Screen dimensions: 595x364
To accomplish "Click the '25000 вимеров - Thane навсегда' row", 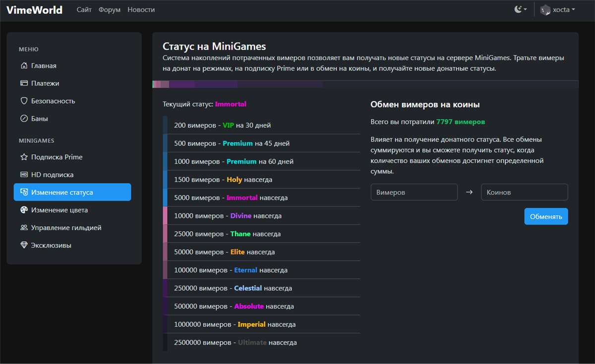I will point(261,234).
